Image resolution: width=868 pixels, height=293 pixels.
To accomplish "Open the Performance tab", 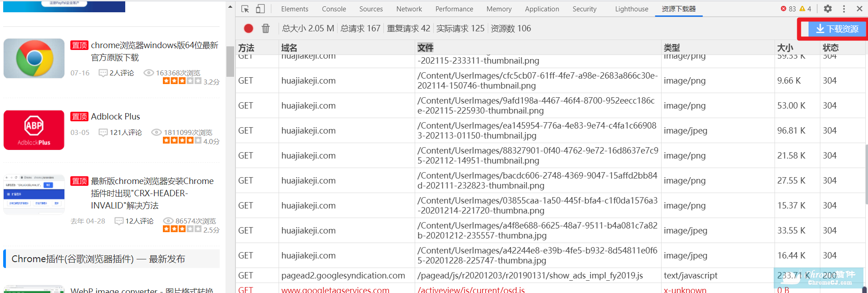I will click(x=454, y=9).
